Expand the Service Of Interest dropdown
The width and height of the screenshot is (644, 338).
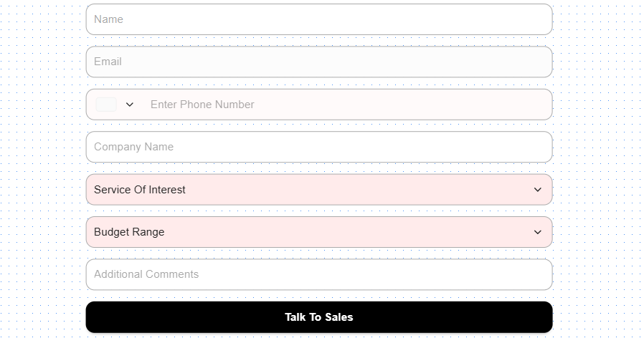pos(318,190)
